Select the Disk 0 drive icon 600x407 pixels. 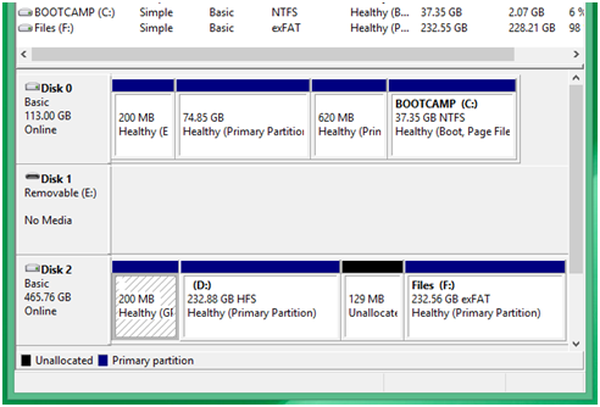32,88
